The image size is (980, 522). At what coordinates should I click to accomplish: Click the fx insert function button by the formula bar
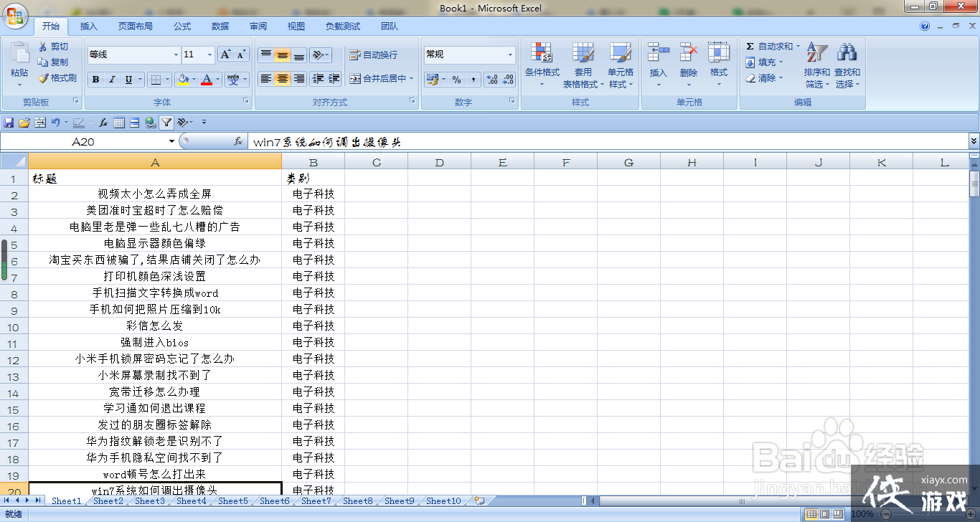[x=238, y=142]
